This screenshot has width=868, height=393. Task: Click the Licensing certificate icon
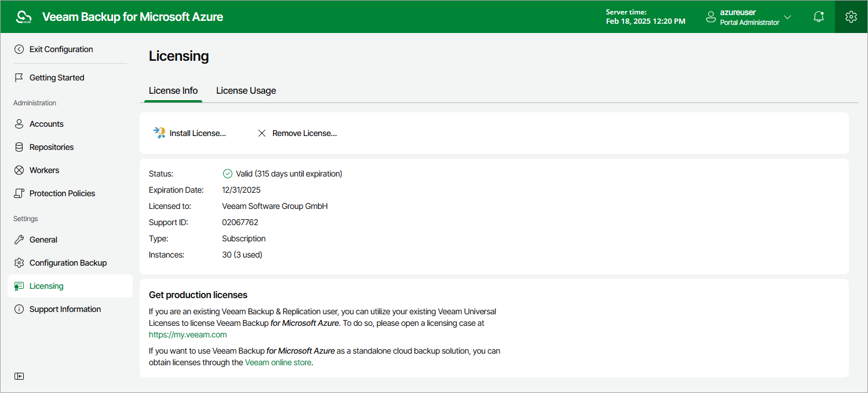click(x=19, y=286)
